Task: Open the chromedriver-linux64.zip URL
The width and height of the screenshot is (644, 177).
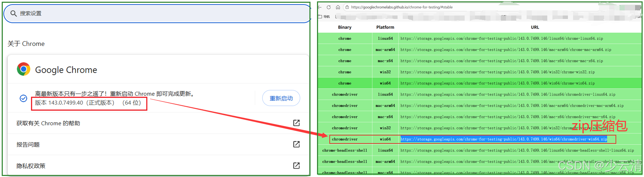Action: point(508,94)
